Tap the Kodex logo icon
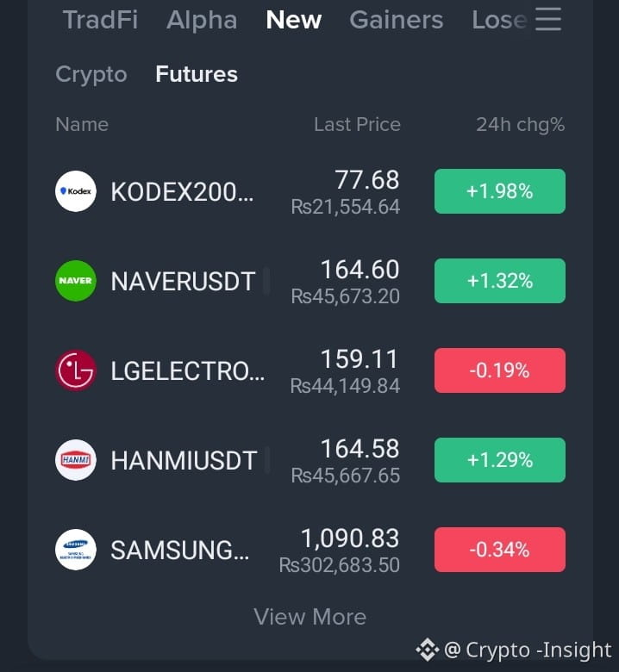The width and height of the screenshot is (619, 672). (76, 191)
